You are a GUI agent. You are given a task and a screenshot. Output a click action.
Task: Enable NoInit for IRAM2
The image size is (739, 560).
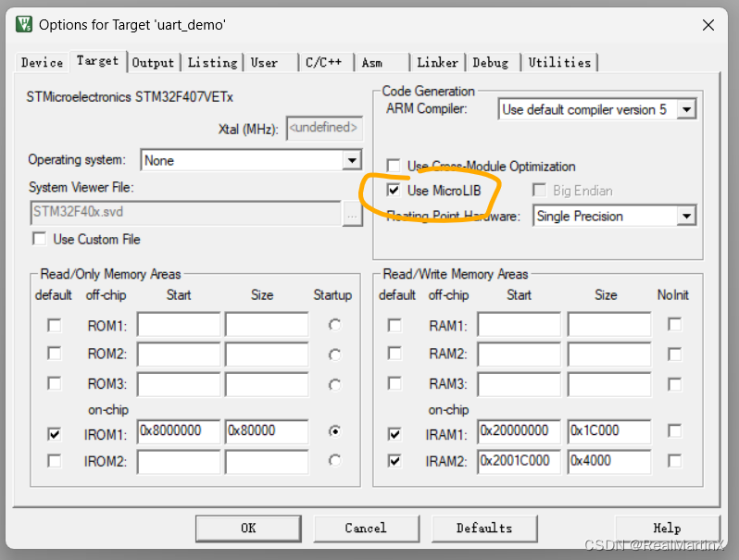(674, 461)
